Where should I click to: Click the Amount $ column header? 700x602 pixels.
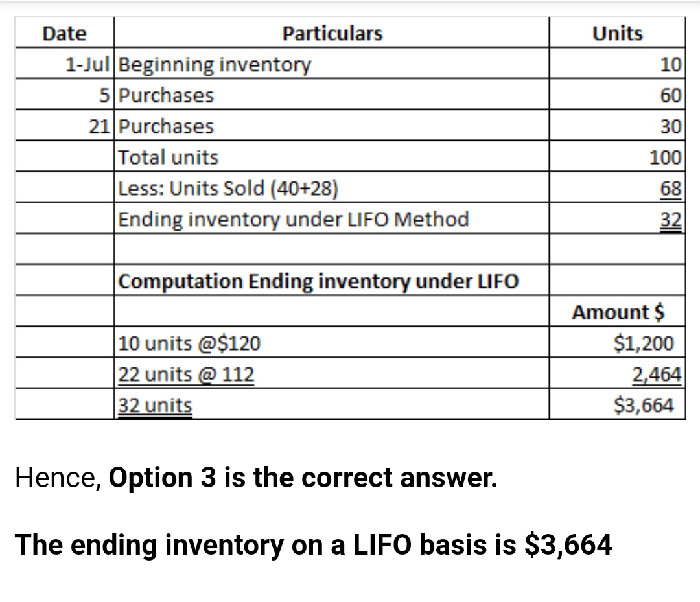click(x=618, y=312)
